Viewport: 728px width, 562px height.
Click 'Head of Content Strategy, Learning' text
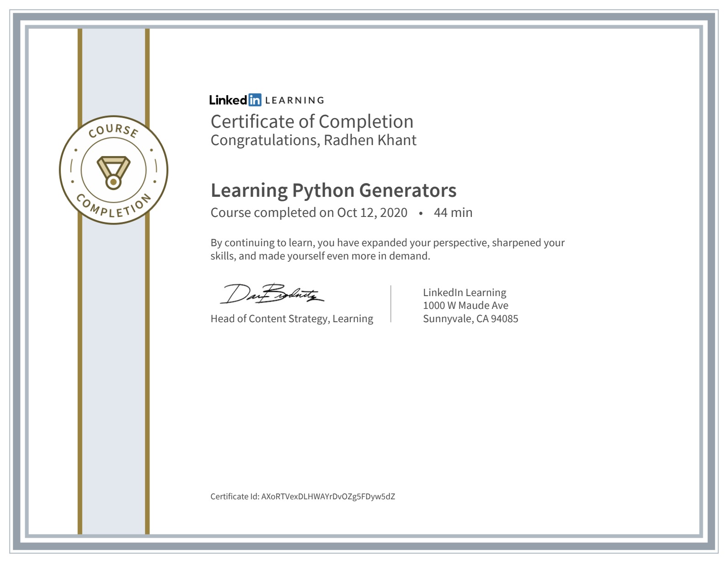point(292,319)
